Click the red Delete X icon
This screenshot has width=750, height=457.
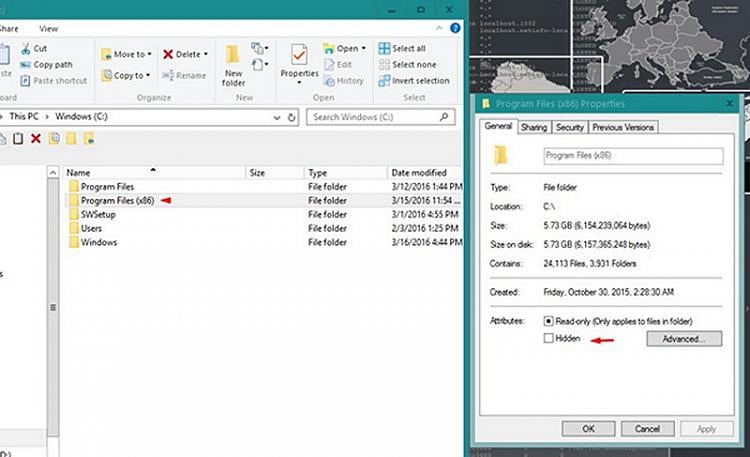pos(168,54)
